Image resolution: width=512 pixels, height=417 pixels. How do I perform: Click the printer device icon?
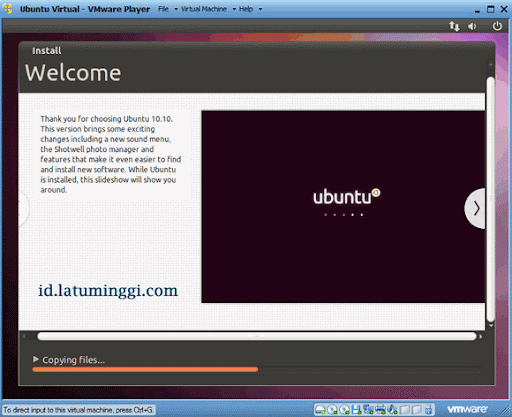[x=380, y=409]
